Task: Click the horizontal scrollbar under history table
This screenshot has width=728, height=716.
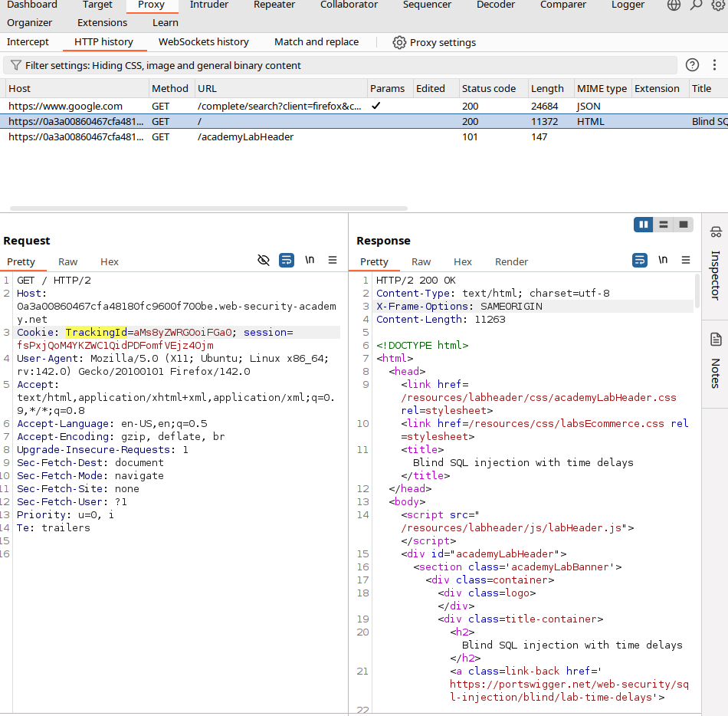Action: click(209, 209)
